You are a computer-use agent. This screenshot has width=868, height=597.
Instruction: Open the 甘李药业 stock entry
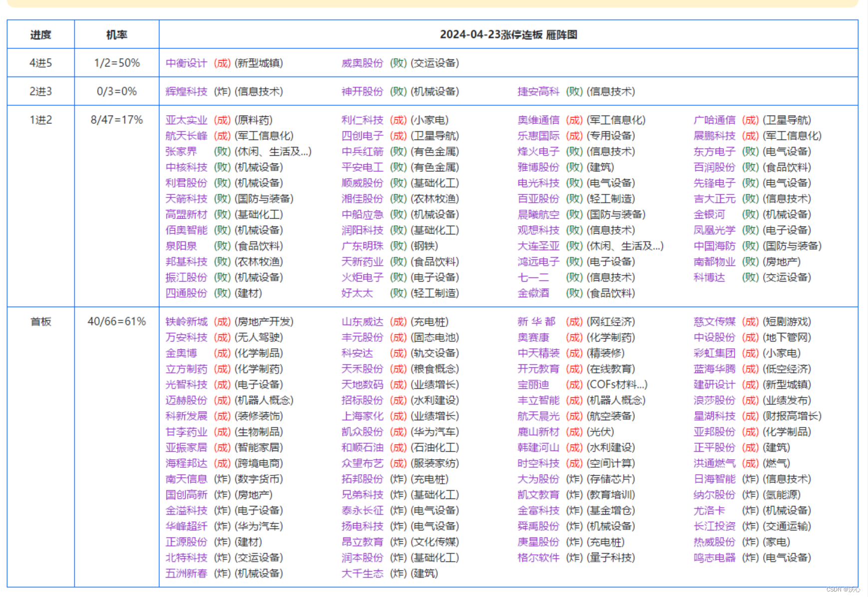coord(186,432)
